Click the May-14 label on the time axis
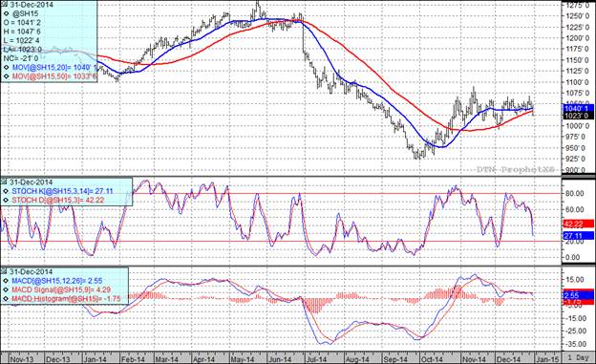 [x=243, y=359]
